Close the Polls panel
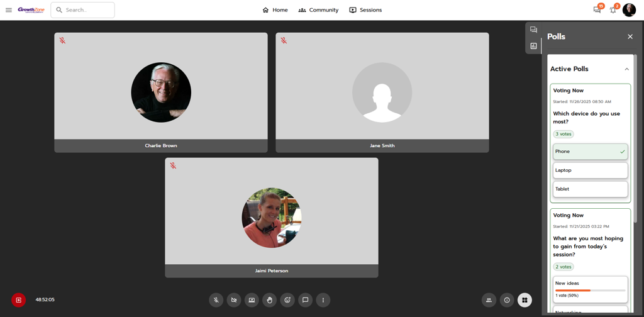The height and width of the screenshot is (317, 644). (630, 36)
